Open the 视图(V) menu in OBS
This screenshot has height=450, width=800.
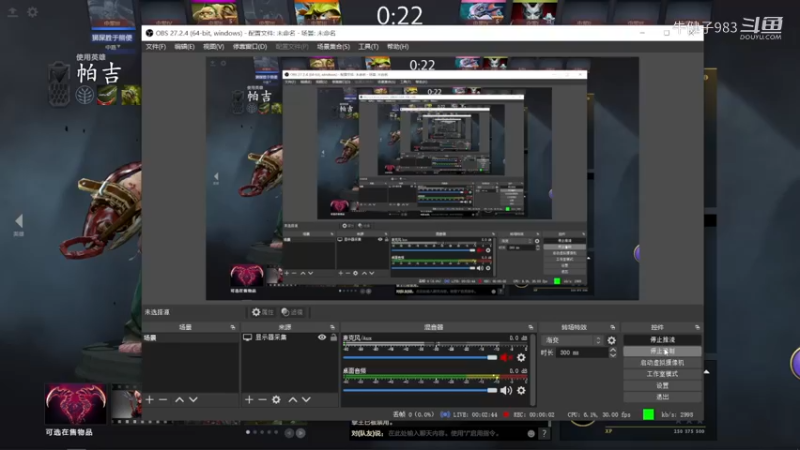pos(213,46)
